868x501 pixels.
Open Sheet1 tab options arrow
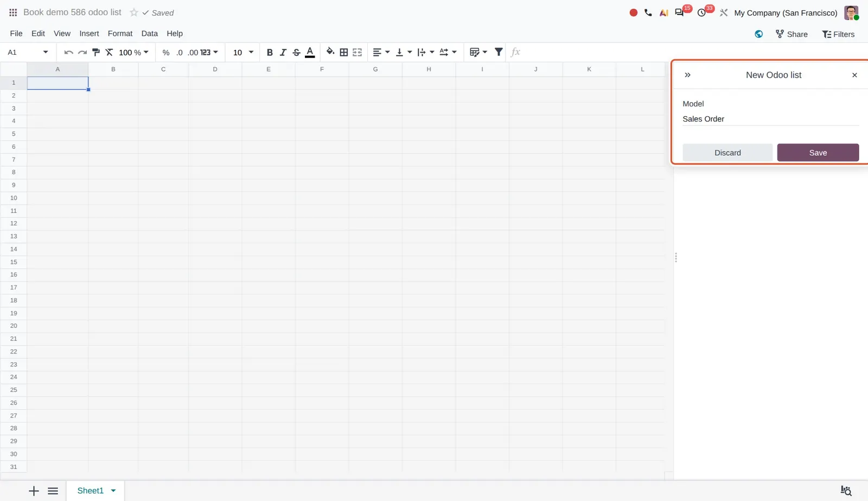113,491
